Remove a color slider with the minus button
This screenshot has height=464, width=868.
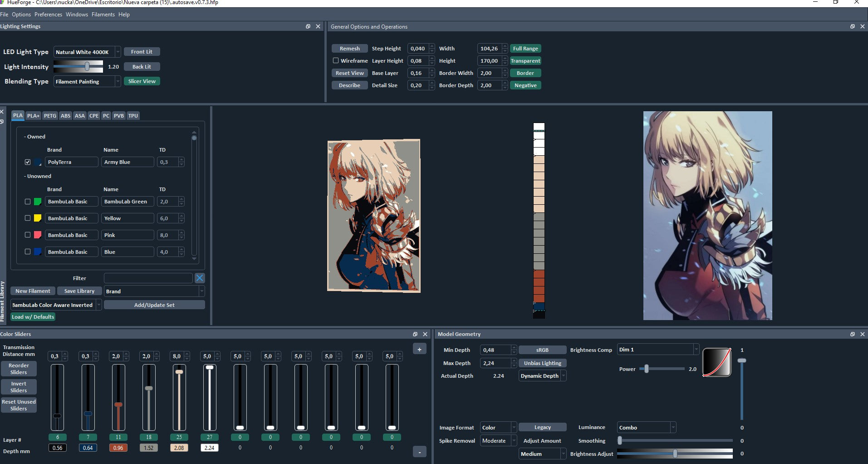[x=419, y=452]
